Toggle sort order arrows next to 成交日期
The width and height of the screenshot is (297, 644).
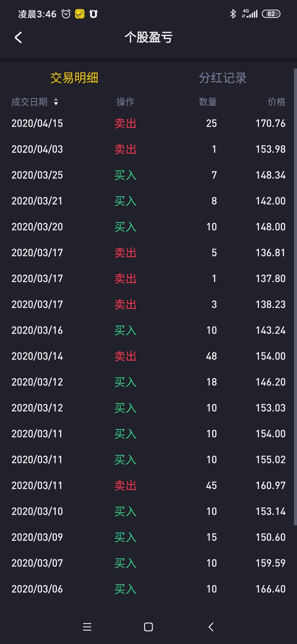[x=56, y=102]
